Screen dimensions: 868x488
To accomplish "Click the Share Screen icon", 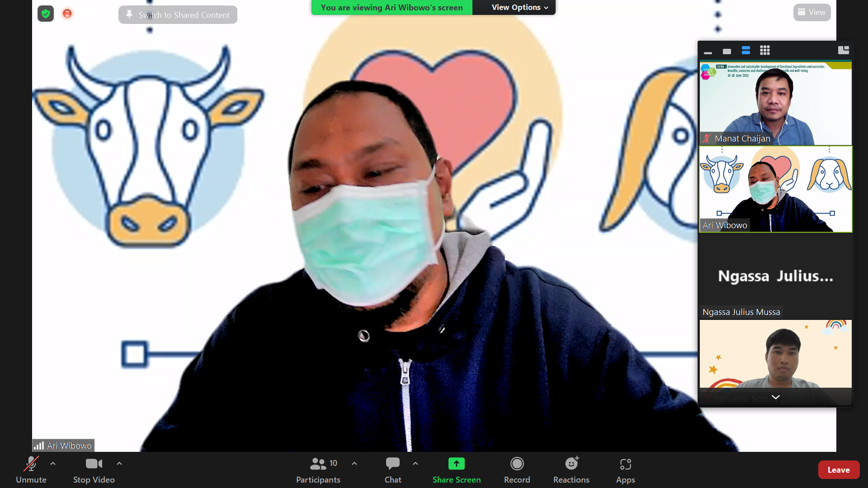I will coord(456,464).
